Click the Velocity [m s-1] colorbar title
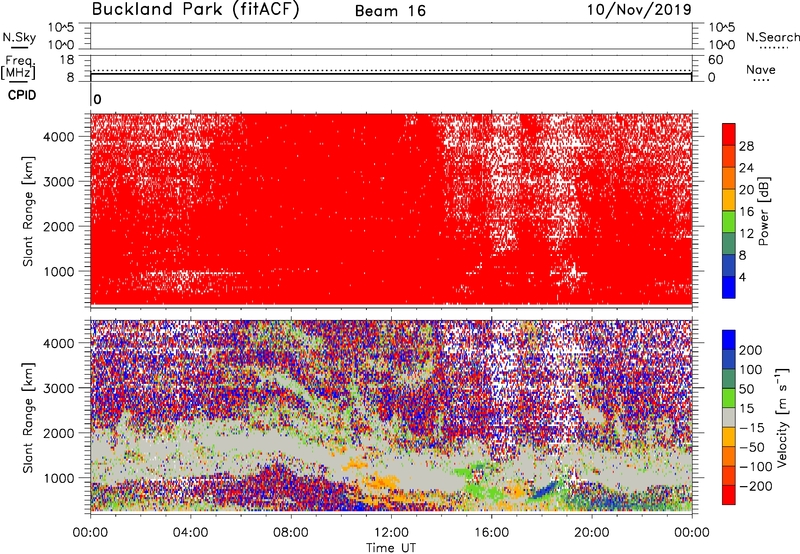This screenshot has width=800, height=554. click(782, 417)
